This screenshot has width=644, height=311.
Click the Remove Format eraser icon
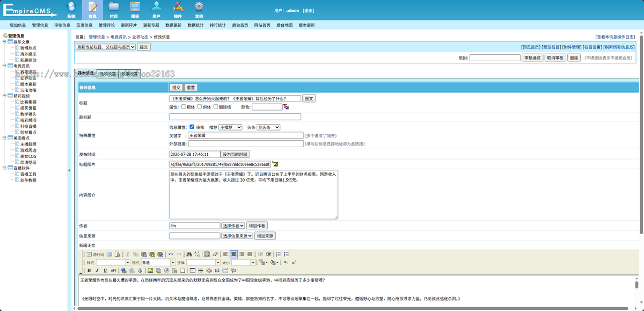pos(215,254)
